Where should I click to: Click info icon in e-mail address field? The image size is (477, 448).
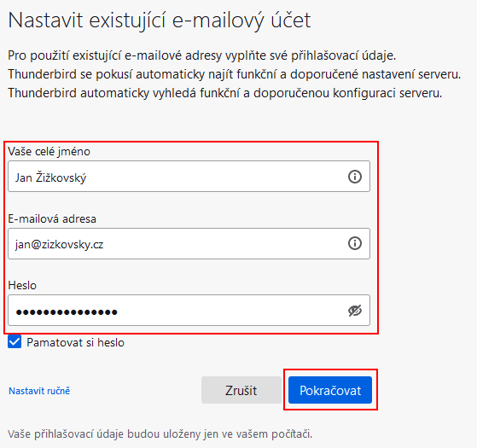click(x=354, y=243)
